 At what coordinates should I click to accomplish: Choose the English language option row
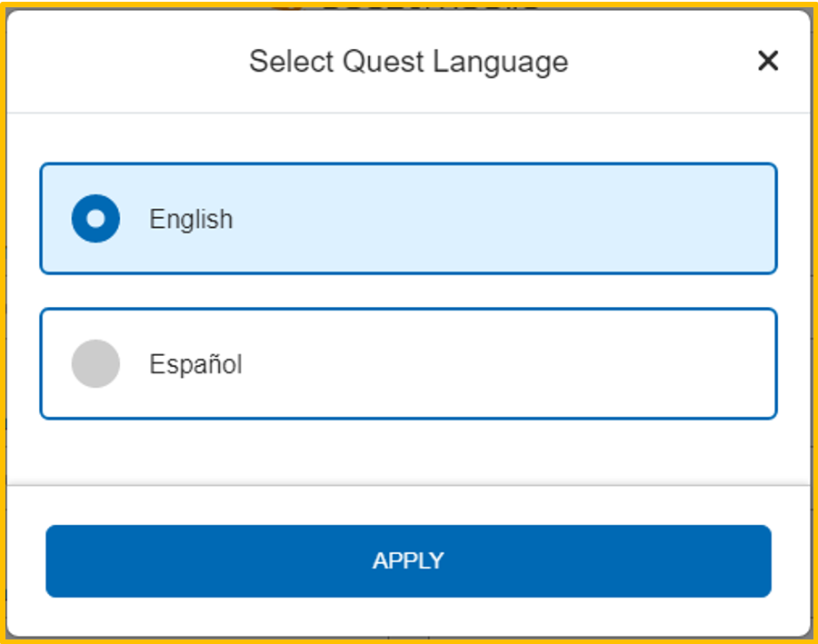coord(408,219)
